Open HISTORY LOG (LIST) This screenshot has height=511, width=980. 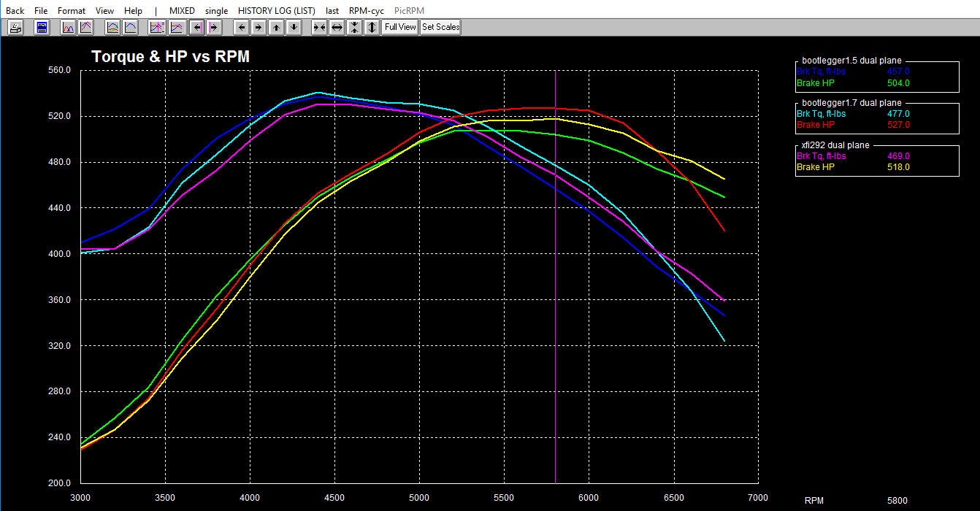(277, 11)
